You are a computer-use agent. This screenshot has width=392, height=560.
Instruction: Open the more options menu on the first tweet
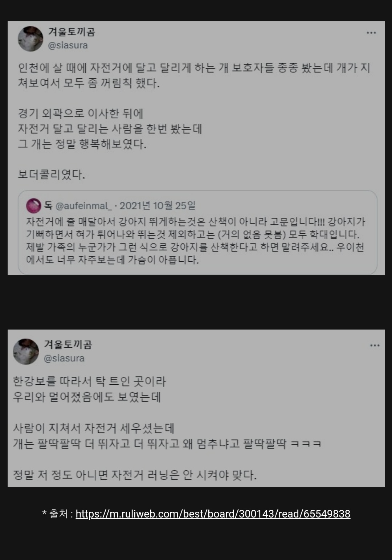click(371, 33)
